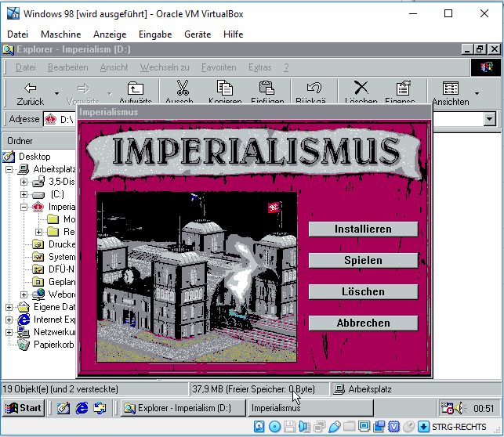The height and width of the screenshot is (437, 504).
Task: Open the Ansicht menu in Explorer
Action: [114, 67]
